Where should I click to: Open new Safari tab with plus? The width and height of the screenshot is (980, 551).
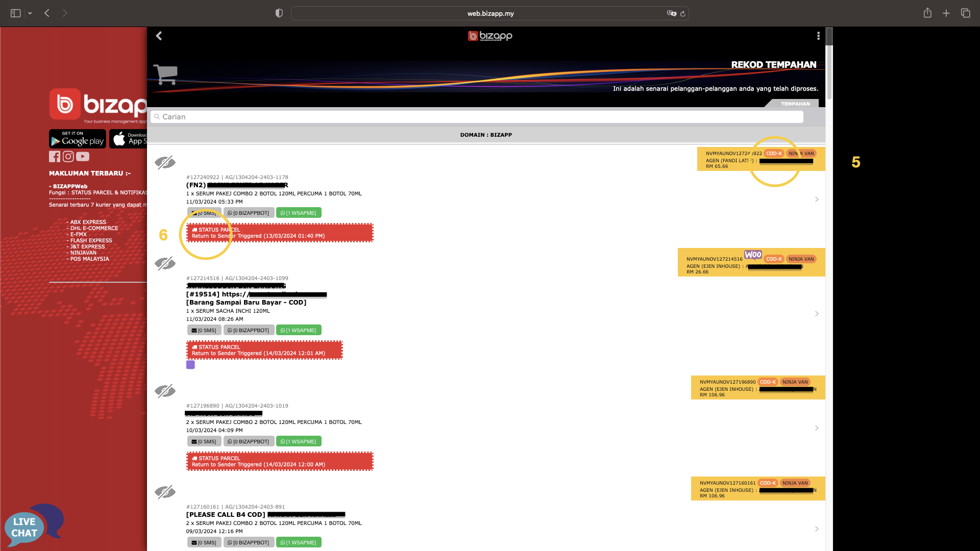(946, 13)
